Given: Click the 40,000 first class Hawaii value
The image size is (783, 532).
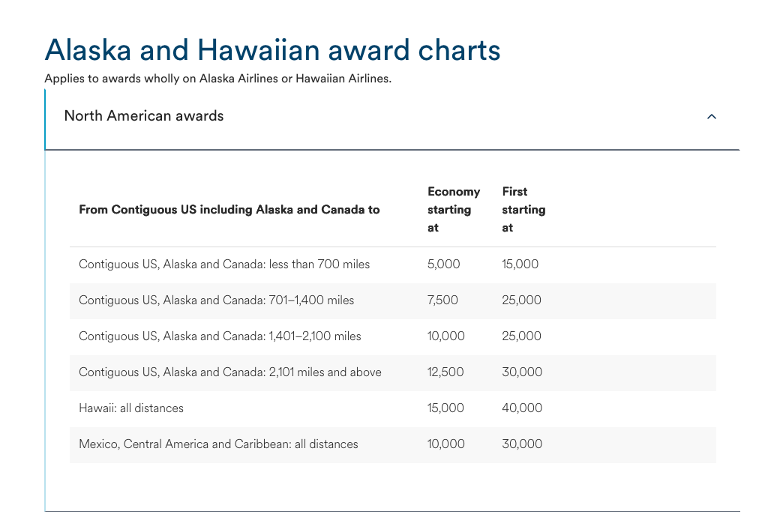Looking at the screenshot, I should click(x=521, y=408).
